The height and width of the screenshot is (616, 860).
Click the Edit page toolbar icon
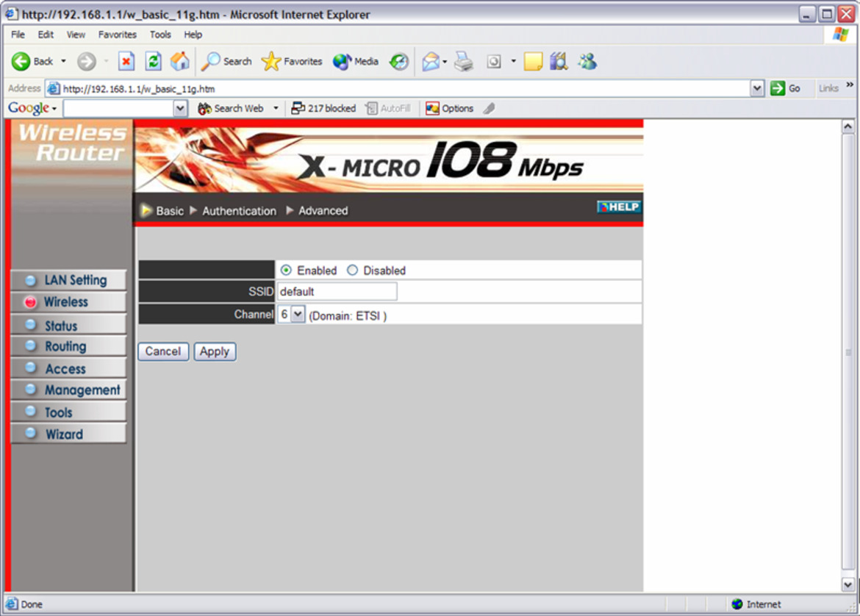[x=494, y=62]
